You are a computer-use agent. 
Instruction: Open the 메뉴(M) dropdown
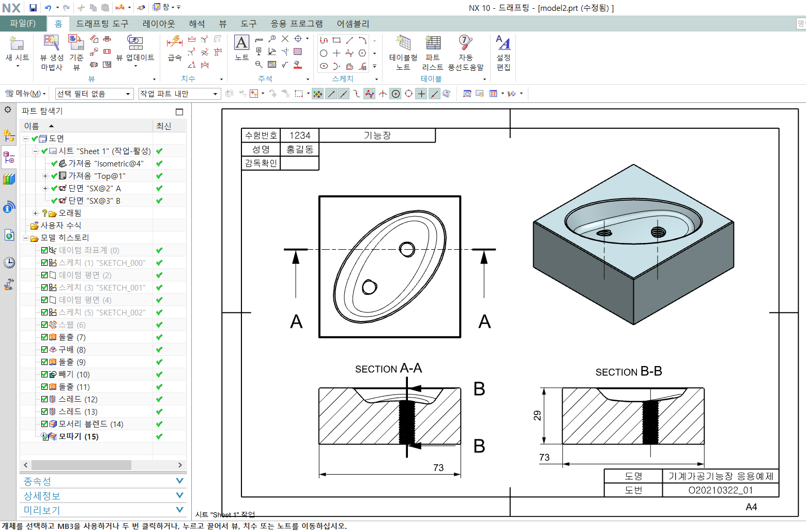coord(25,94)
